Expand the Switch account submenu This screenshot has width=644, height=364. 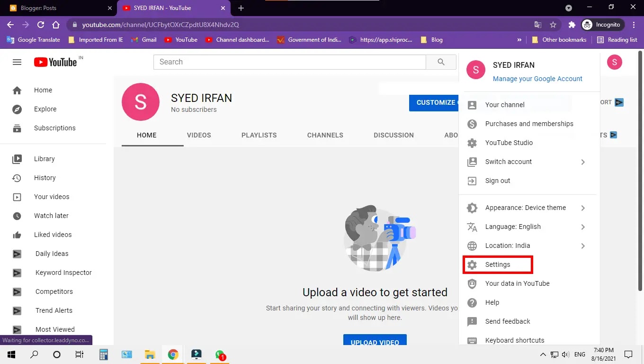583,162
